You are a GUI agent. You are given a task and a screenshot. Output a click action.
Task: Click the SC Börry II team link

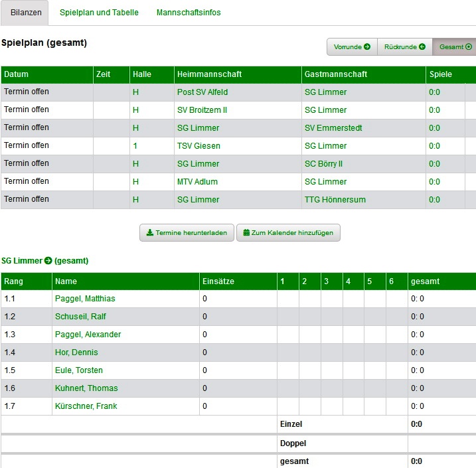323,164
